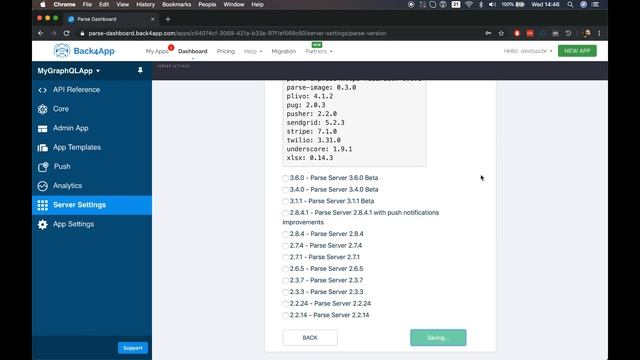Image resolution: width=640 pixels, height=360 pixels.
Task: Open Chrome History menu
Action: 145,4
